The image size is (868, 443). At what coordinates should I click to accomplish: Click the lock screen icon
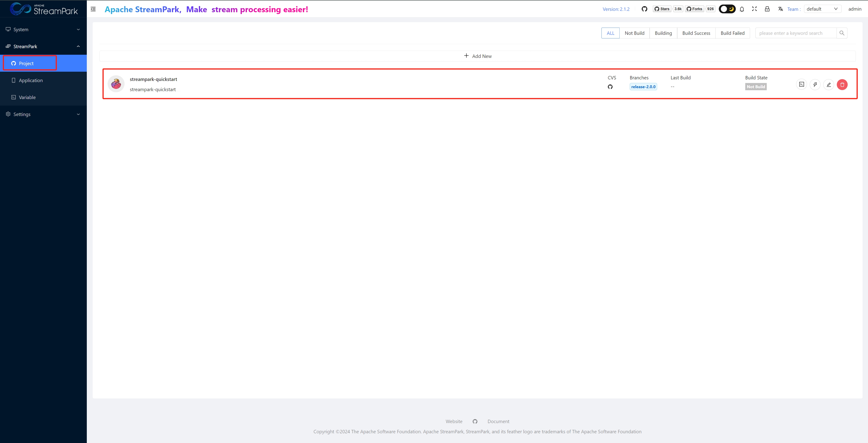tap(767, 9)
